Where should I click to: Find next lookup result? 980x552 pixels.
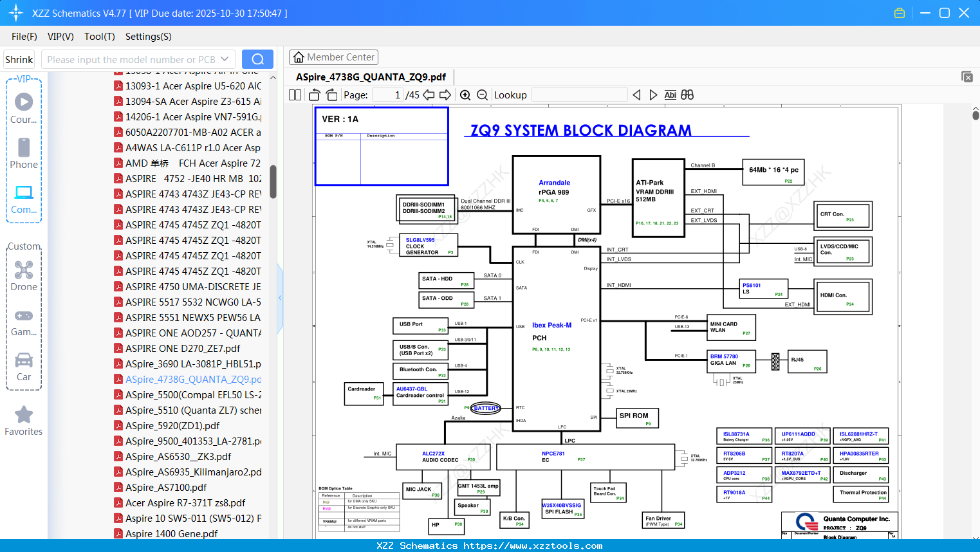653,95
